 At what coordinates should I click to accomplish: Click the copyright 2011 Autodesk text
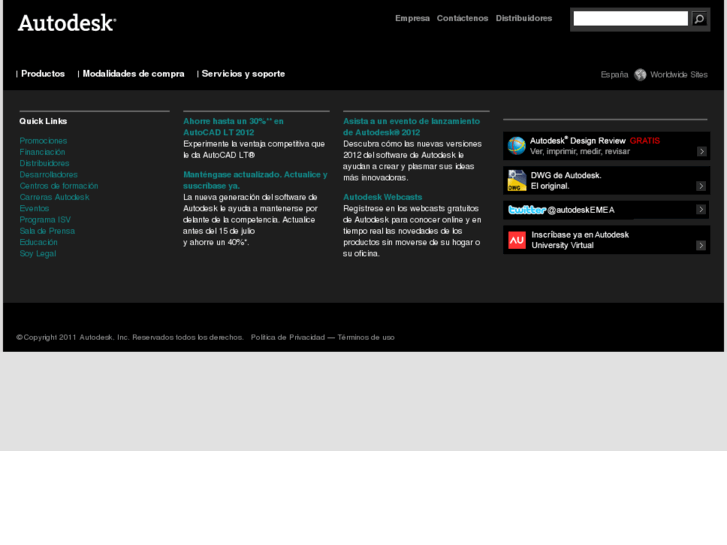[x=130, y=337]
